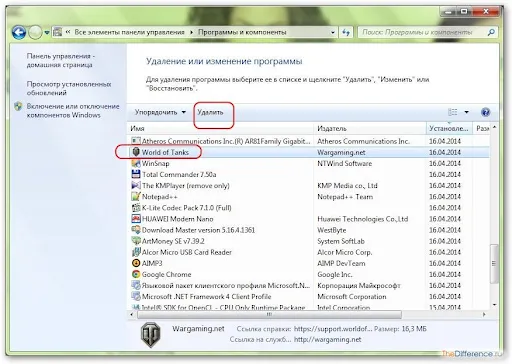Open the Упорядочить menu
This screenshot has height=364, width=512.
[160, 112]
